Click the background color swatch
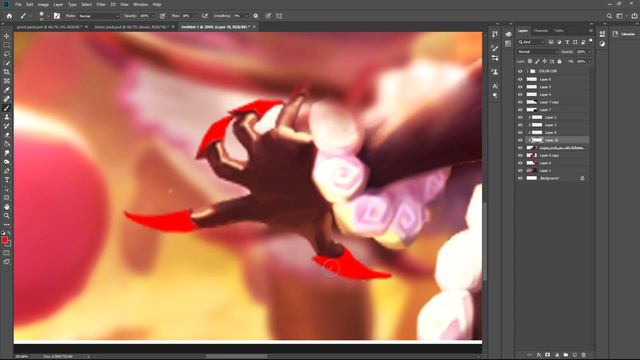The width and height of the screenshot is (640, 360). 9,244
